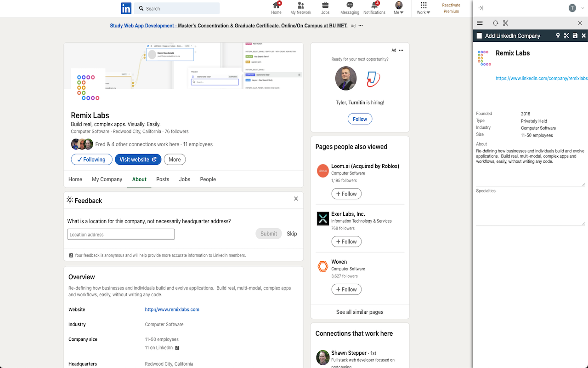Open Messaging in the top navigation
This screenshot has height=368, width=588.
(x=350, y=8)
